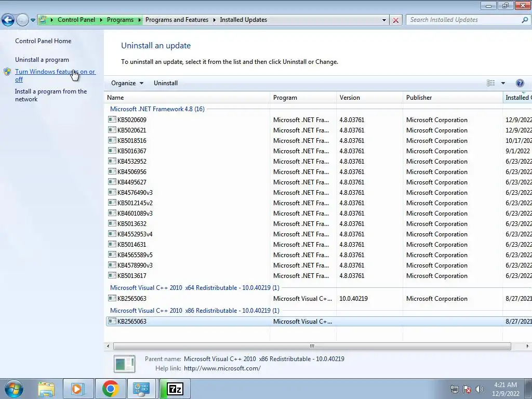Click the search magnifier icon
This screenshot has height=399, width=532.
(525, 20)
